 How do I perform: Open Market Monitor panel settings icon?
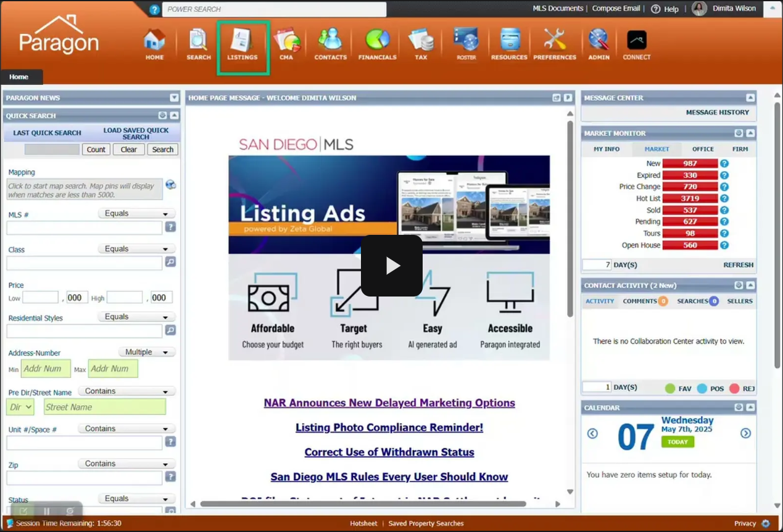pyautogui.click(x=739, y=133)
